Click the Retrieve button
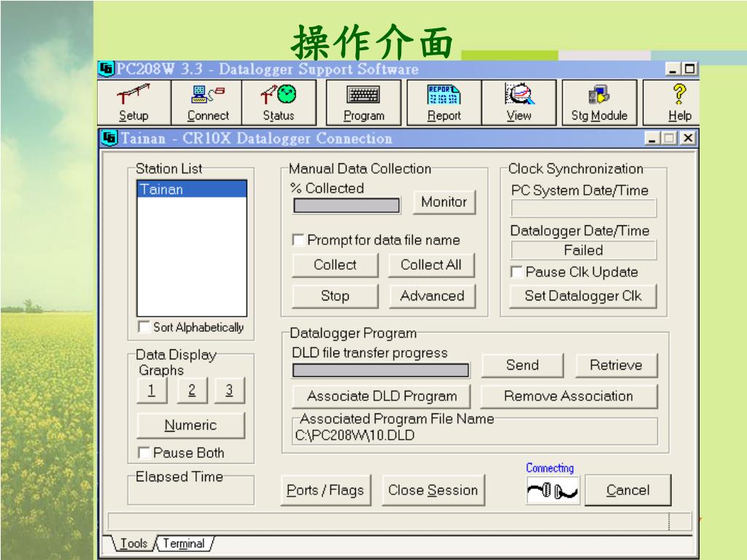 616,365
